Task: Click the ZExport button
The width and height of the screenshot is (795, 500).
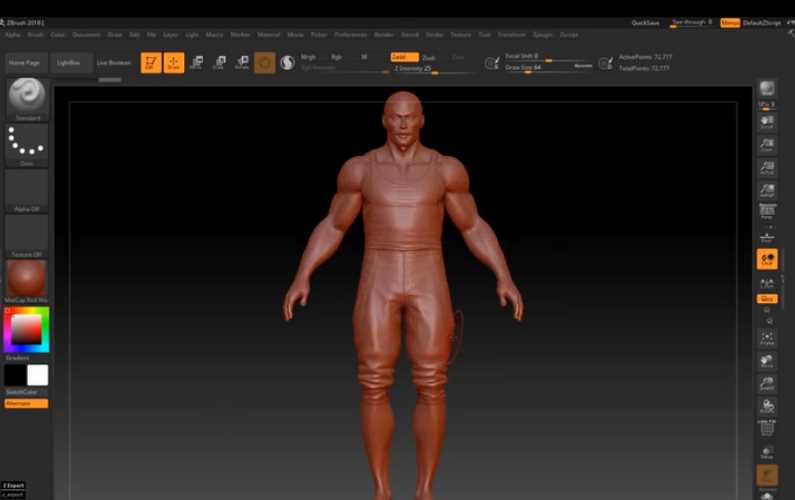Action: coord(13,485)
